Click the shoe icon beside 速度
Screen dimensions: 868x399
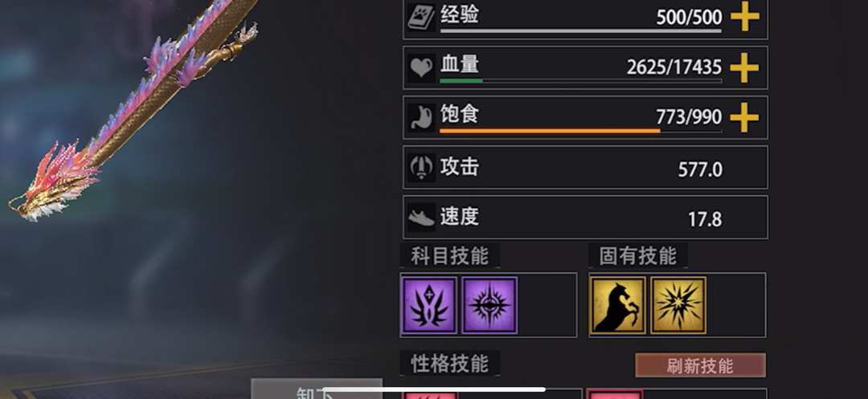pyautogui.click(x=421, y=218)
